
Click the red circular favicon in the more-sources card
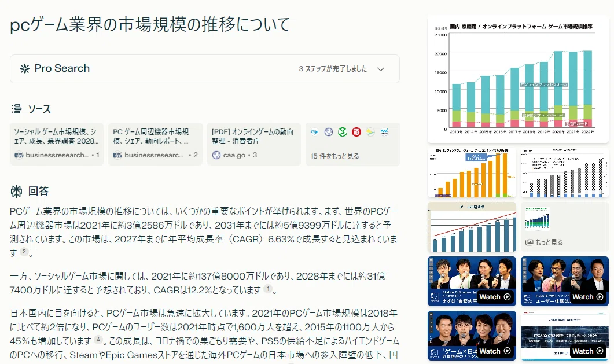click(x=356, y=132)
